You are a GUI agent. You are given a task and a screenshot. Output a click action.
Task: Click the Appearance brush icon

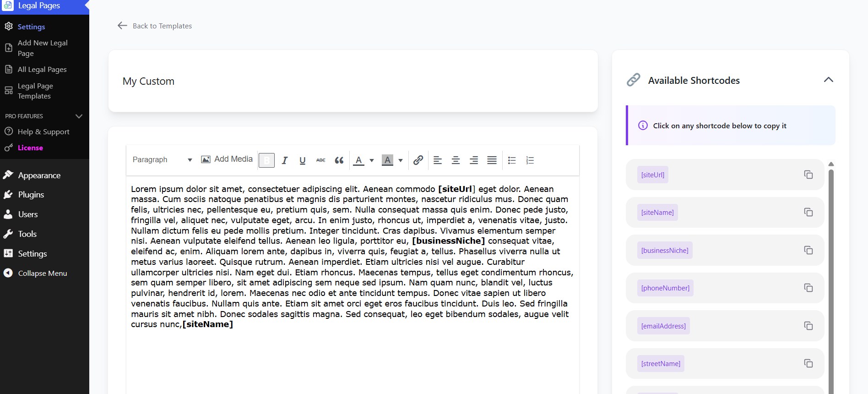tap(8, 175)
